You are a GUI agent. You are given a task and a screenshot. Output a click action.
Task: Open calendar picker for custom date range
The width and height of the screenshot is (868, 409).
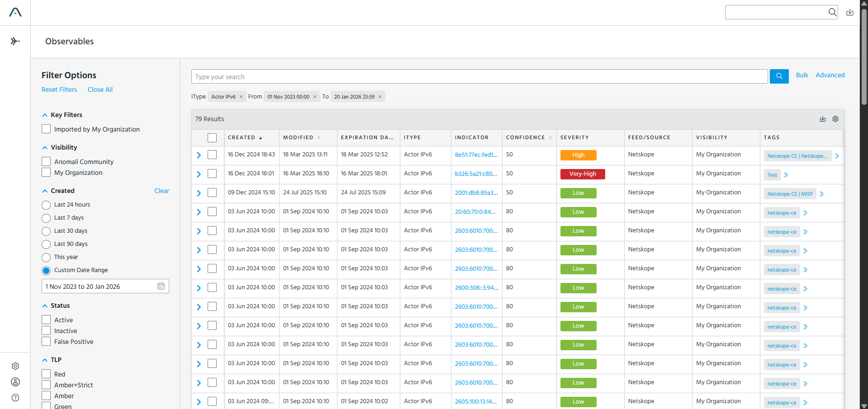pos(161,286)
